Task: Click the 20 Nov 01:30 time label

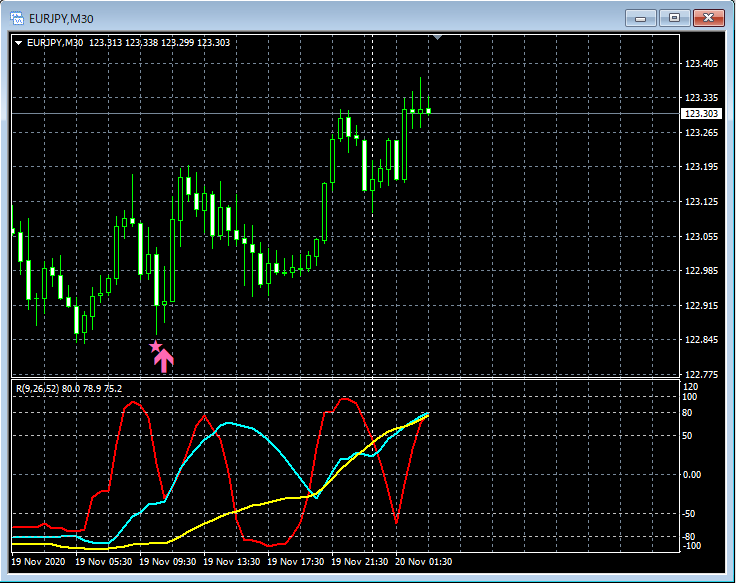Action: click(426, 562)
